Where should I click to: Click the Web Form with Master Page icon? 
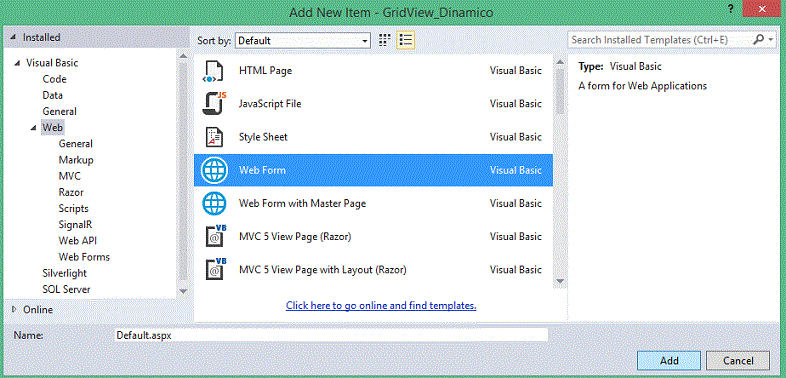[x=214, y=204]
